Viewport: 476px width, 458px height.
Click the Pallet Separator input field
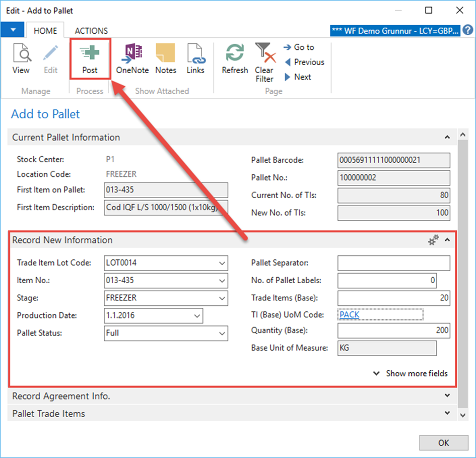pyautogui.click(x=393, y=263)
